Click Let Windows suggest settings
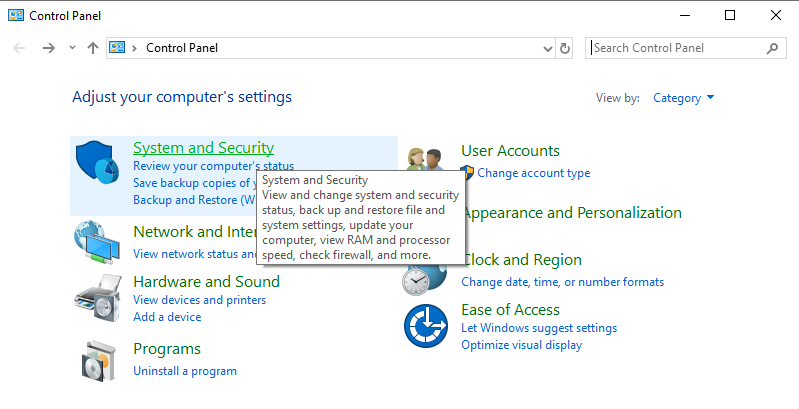The image size is (799, 409). [539, 328]
